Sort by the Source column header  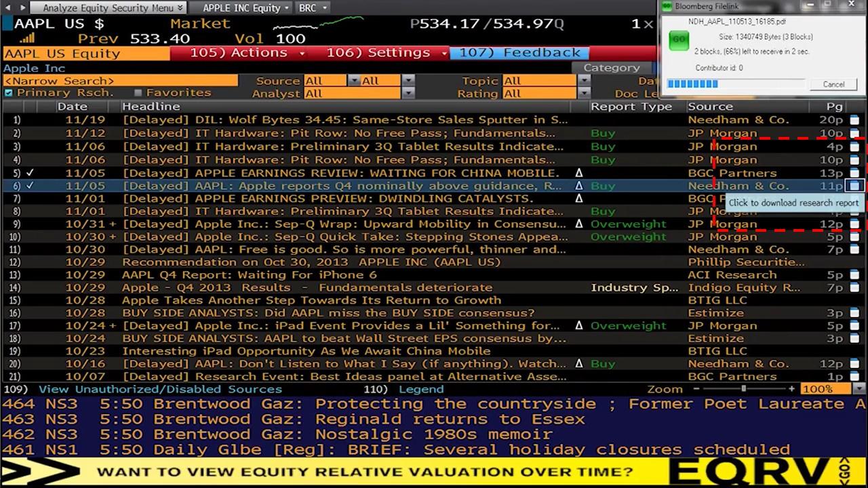[x=710, y=106]
